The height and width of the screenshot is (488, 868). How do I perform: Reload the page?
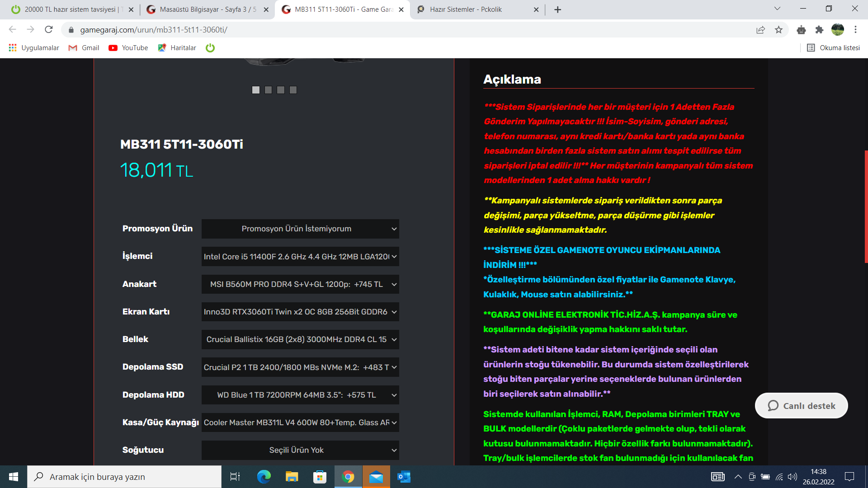pyautogui.click(x=49, y=30)
